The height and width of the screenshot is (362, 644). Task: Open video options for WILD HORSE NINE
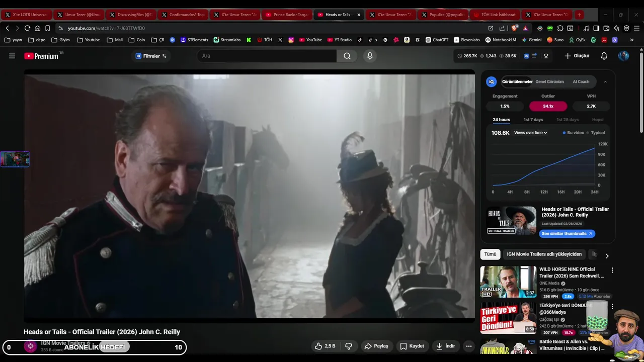coord(612,270)
